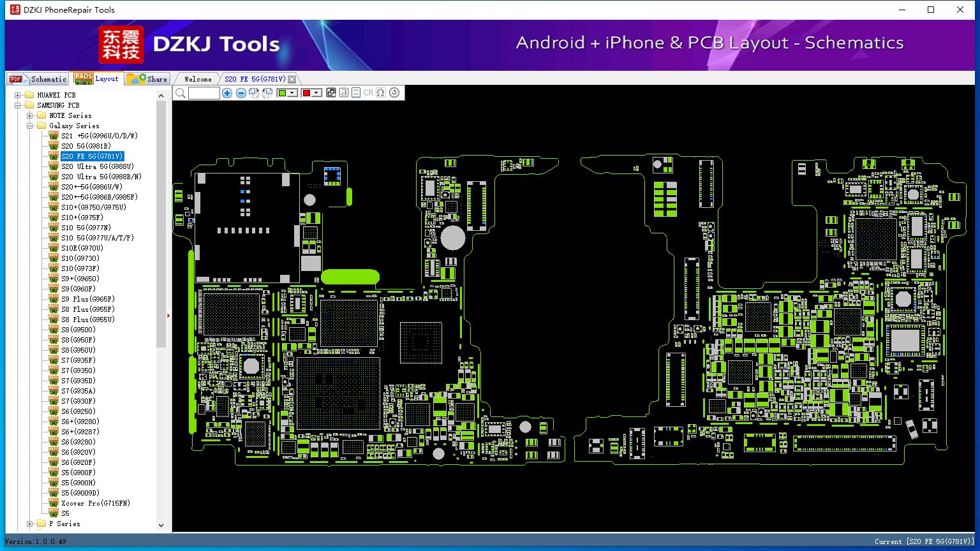This screenshot has width=980, height=551.
Task: Click the PADS icon beside S10 5G(G977N)
Action: [x=54, y=228]
